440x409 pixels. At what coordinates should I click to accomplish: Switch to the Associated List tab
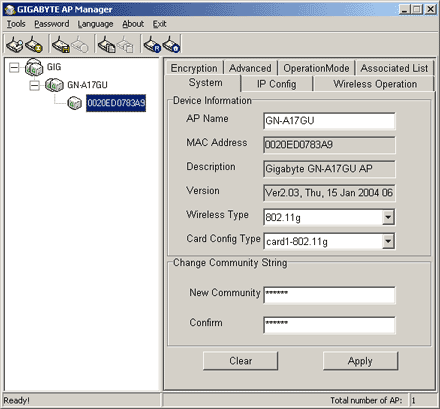(x=394, y=68)
